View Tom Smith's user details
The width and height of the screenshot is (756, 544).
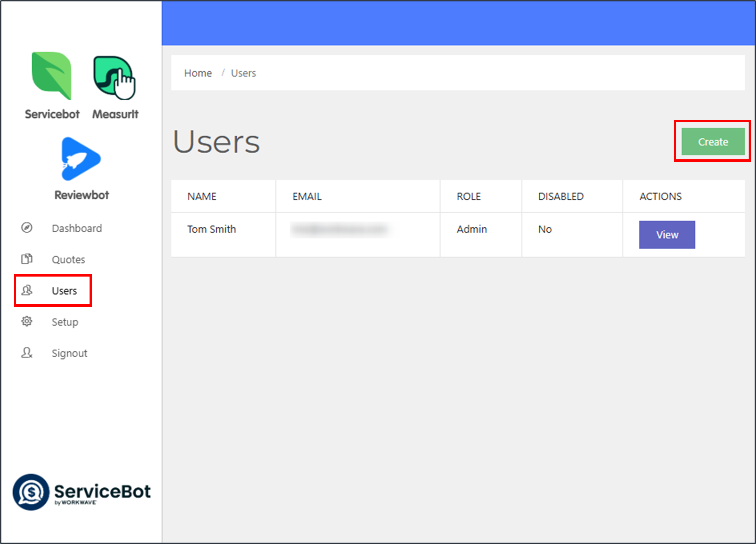click(x=666, y=234)
